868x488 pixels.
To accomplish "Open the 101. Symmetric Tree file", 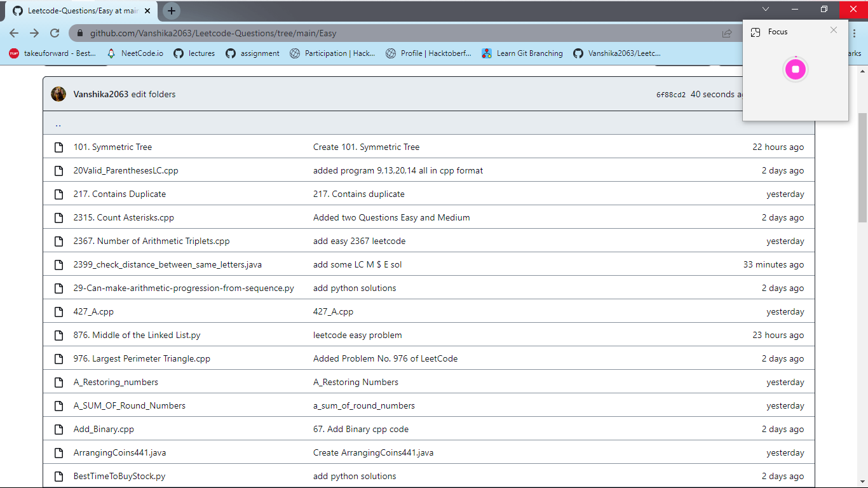I will pos(112,147).
